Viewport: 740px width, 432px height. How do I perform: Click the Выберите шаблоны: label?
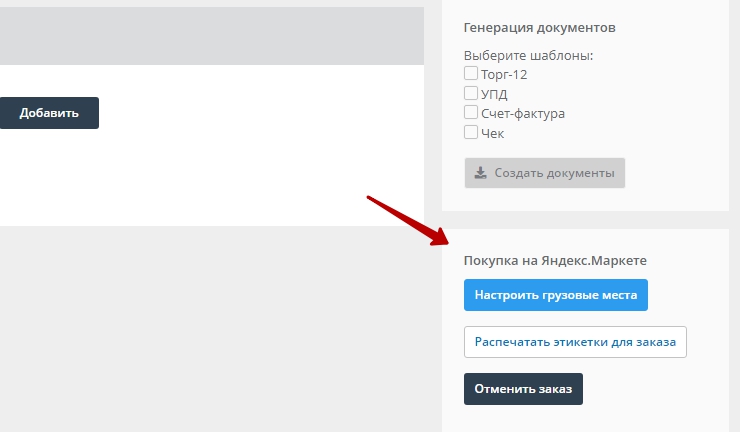point(528,56)
